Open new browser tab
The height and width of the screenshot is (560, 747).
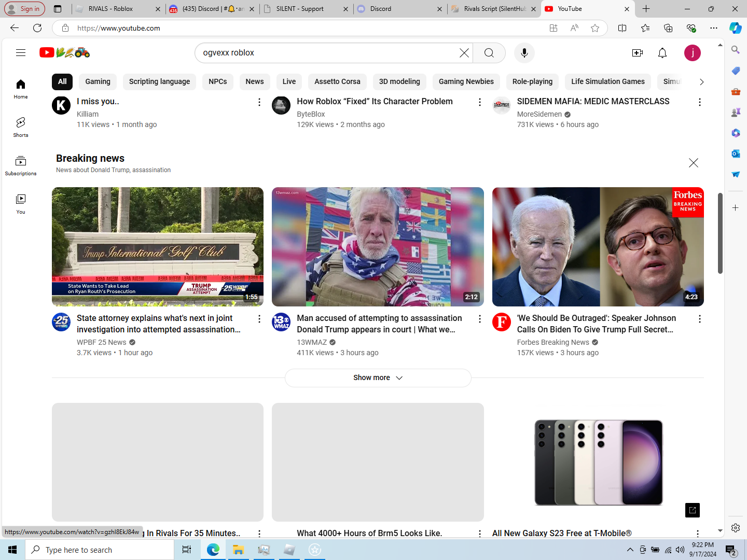(646, 9)
